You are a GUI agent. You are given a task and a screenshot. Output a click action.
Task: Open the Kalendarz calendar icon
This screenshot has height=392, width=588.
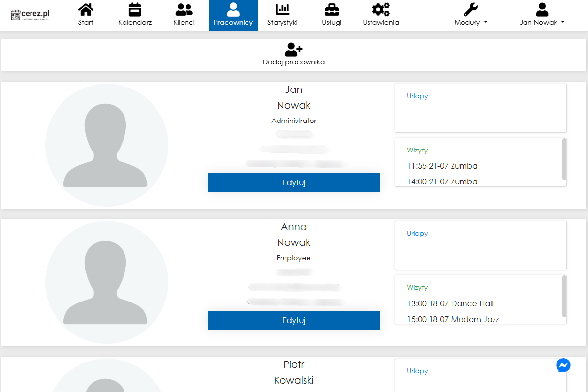click(135, 10)
